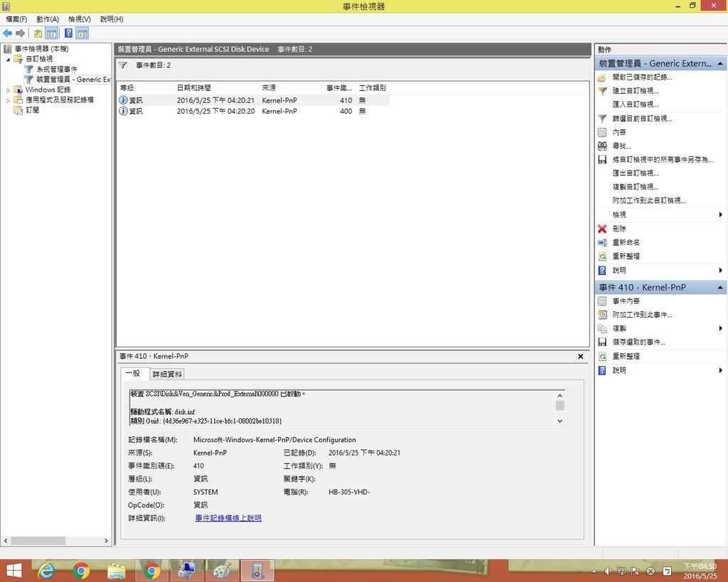The image size is (728, 582).
Task: Collapse the 事件 410, Kernel-PnP actions section
Action: tap(720, 288)
